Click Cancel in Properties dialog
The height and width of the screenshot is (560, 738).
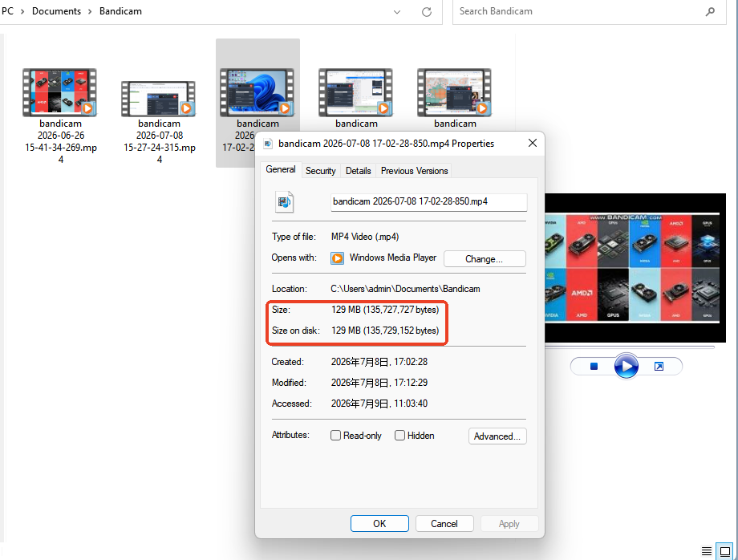coord(444,524)
